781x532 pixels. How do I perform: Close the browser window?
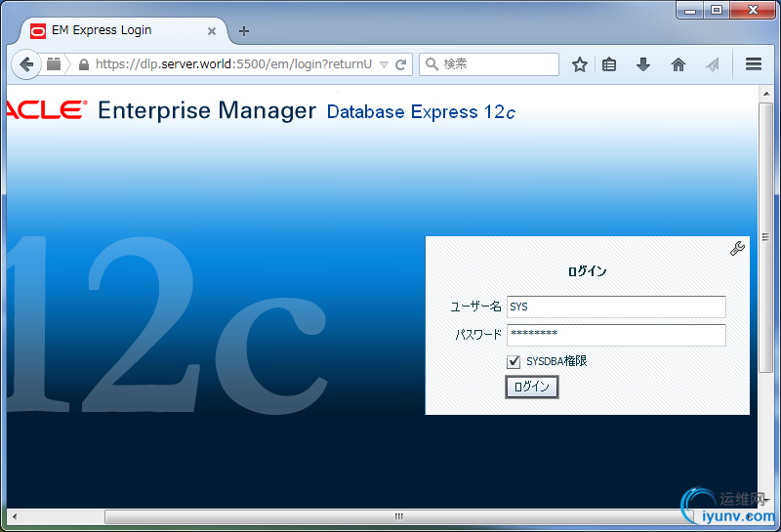click(x=753, y=10)
